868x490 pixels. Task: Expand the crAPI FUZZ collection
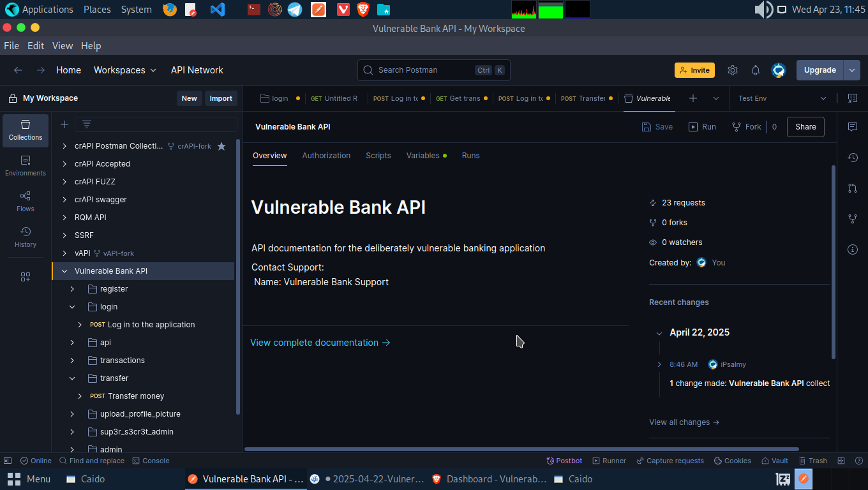pos(64,182)
